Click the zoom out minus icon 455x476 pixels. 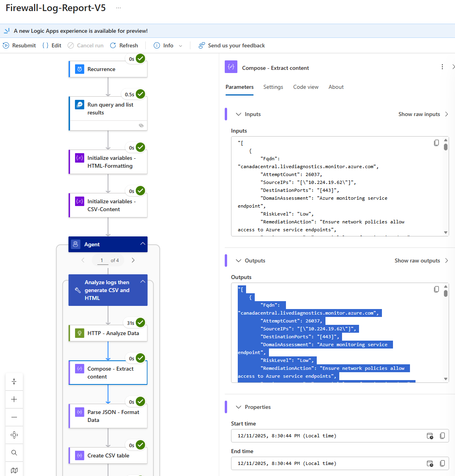[14, 417]
